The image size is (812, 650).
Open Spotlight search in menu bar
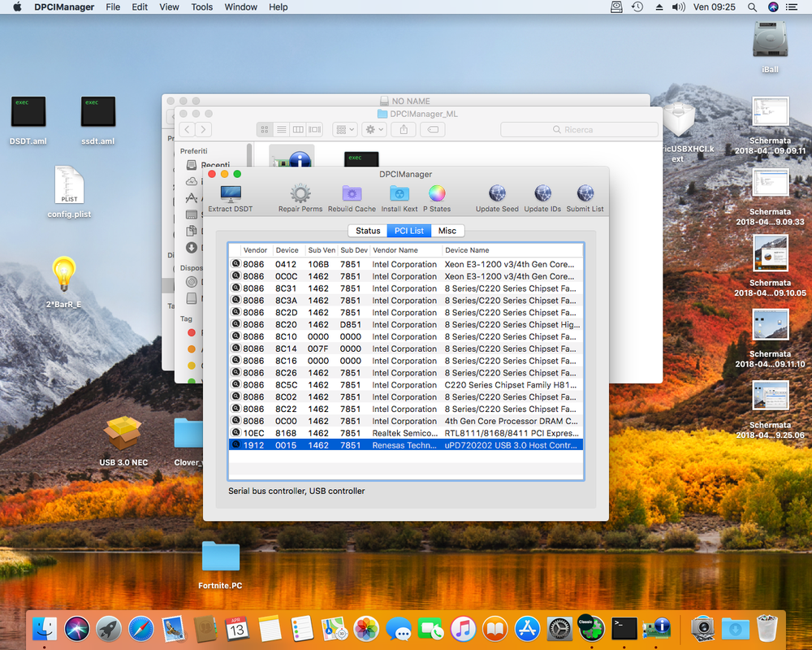click(x=752, y=6)
